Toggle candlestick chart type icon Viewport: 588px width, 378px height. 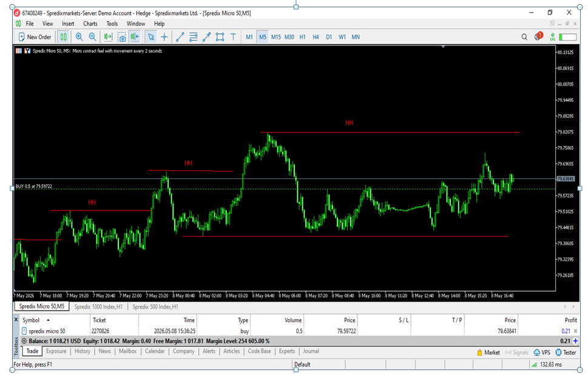(63, 37)
